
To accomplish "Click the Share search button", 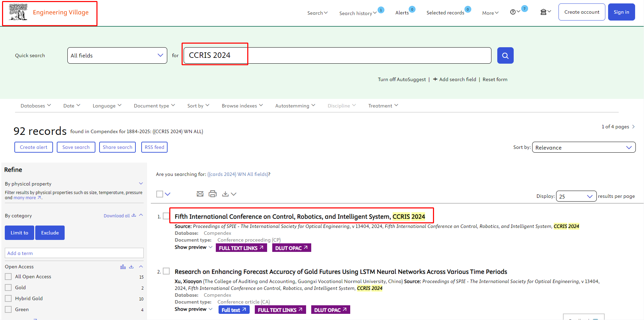I will [x=117, y=147].
